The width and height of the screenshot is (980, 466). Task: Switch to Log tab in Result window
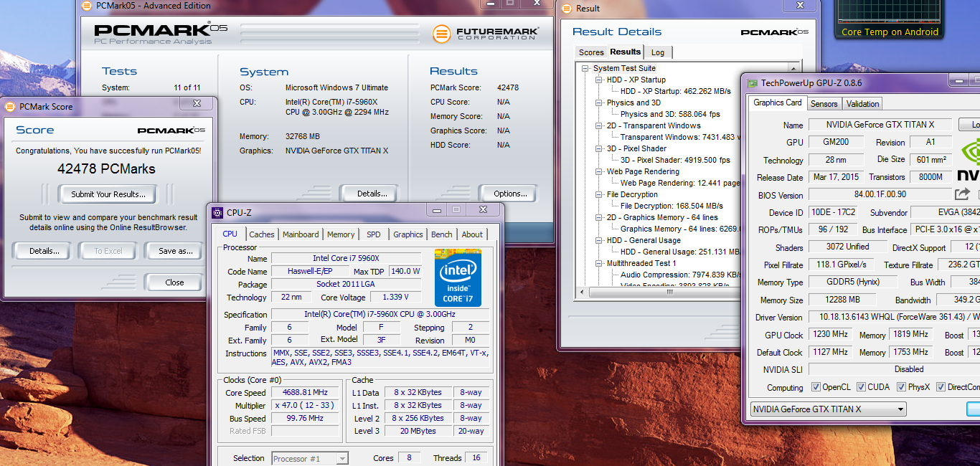pyautogui.click(x=658, y=52)
